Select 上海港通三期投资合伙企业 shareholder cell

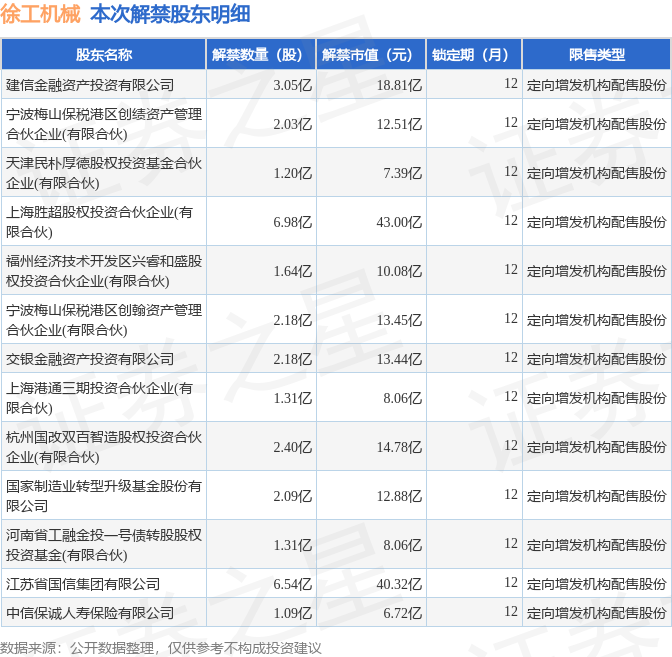104,398
